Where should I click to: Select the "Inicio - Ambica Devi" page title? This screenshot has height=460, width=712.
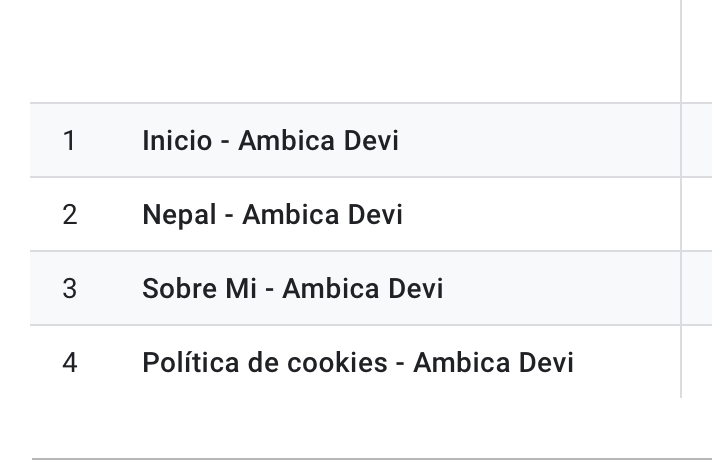[x=271, y=140]
